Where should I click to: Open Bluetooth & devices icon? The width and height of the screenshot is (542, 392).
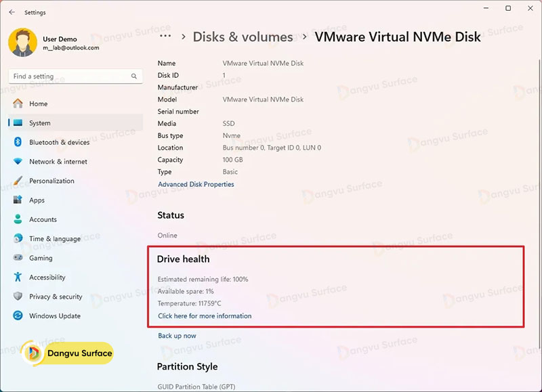pyautogui.click(x=17, y=142)
